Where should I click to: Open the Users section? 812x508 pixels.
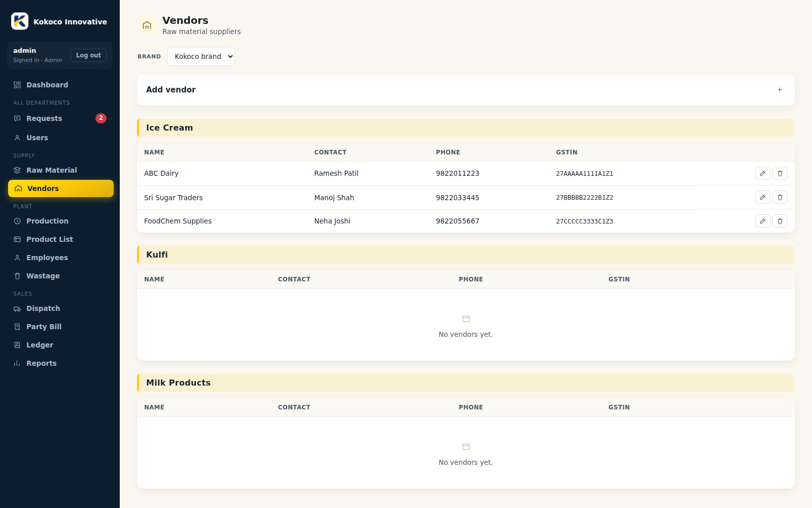(60, 138)
